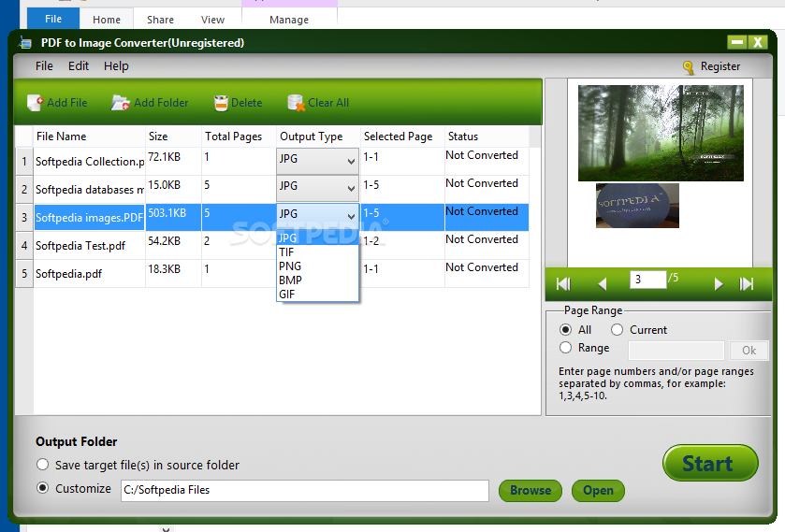Open Output Type dropdown for Softpedia databases

click(317, 188)
